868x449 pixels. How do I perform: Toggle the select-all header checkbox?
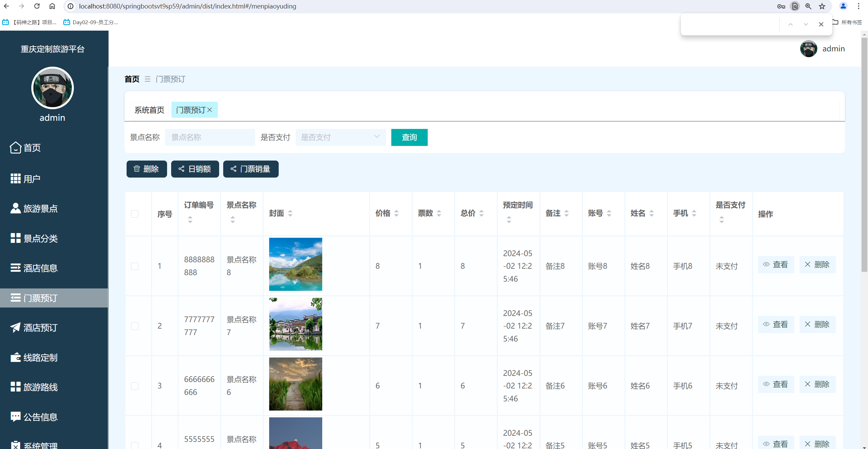pyautogui.click(x=135, y=214)
